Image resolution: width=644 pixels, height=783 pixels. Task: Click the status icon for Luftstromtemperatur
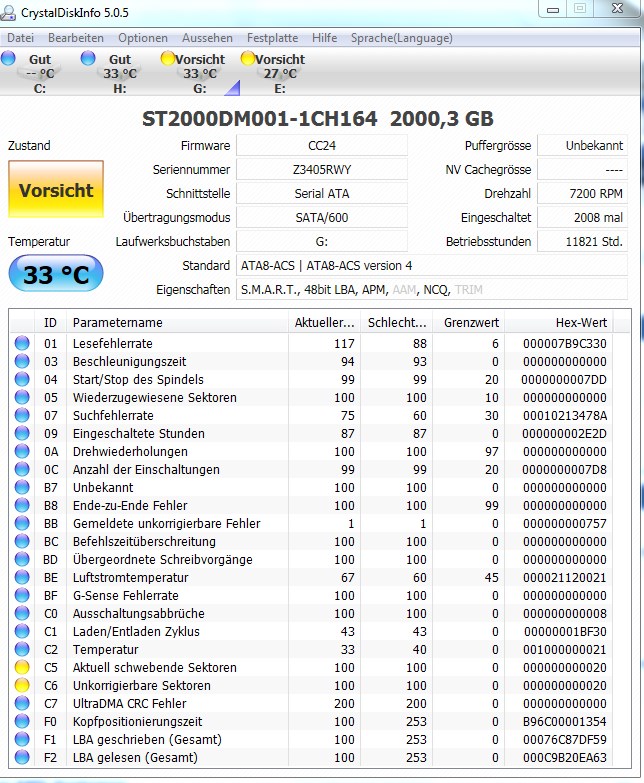coord(22,577)
